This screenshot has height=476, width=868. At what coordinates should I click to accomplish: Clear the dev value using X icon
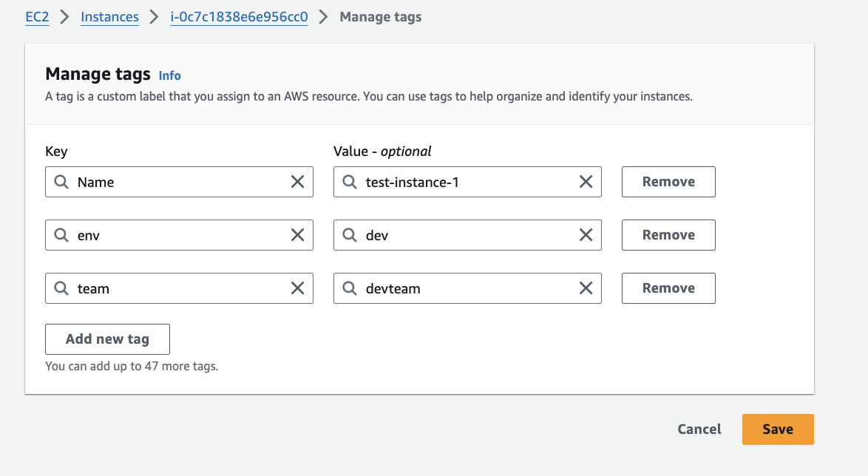[586, 235]
